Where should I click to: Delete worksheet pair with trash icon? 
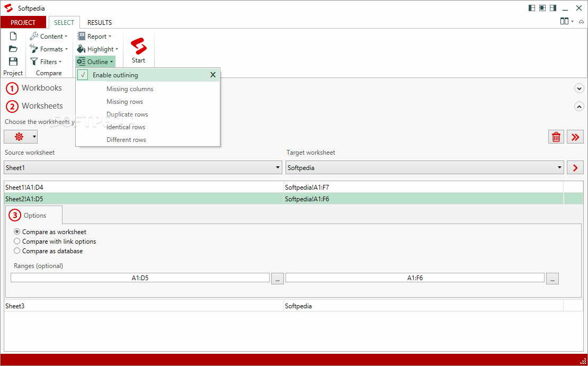(x=556, y=137)
